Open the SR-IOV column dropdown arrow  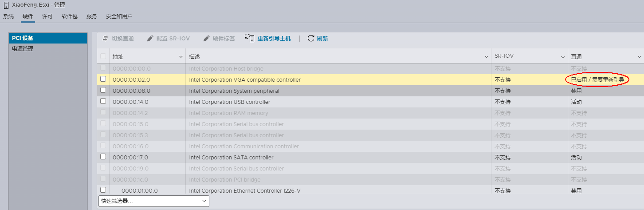(563, 57)
